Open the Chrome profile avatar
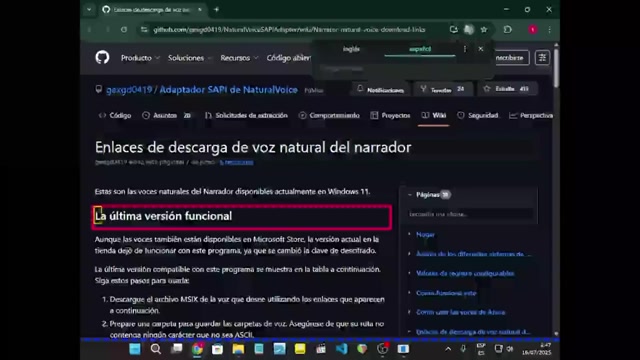 point(533,29)
